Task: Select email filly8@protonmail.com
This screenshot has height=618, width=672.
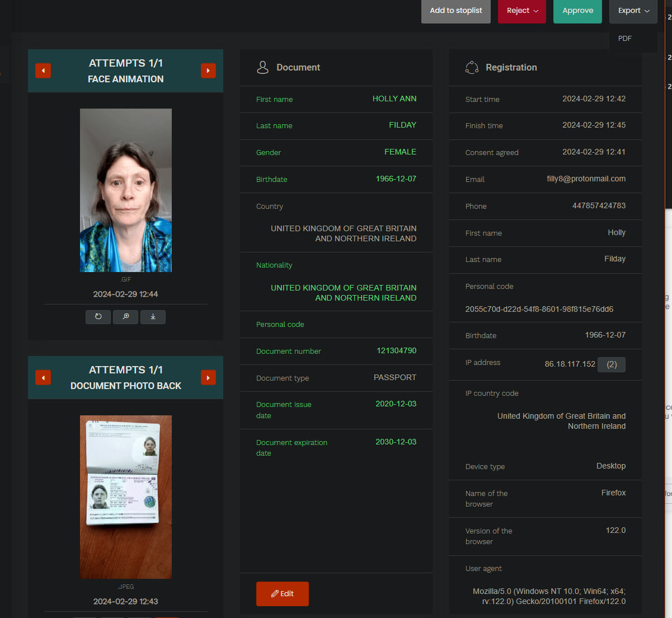Action: 586,179
